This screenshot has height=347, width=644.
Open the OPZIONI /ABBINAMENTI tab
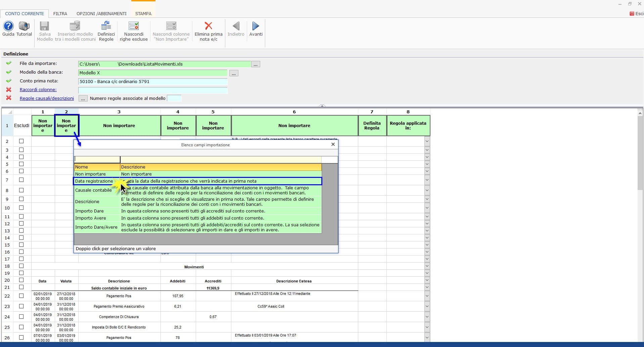[101, 14]
